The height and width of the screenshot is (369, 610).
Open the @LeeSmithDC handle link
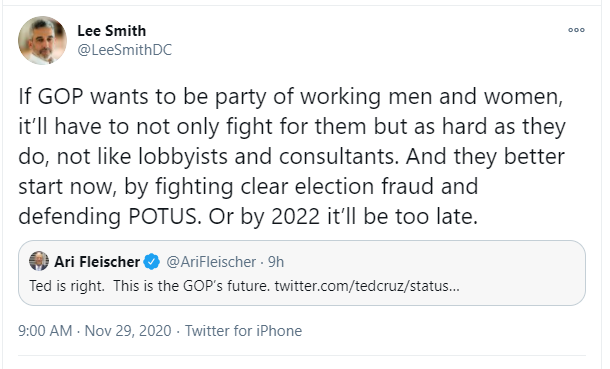pyautogui.click(x=124, y=50)
